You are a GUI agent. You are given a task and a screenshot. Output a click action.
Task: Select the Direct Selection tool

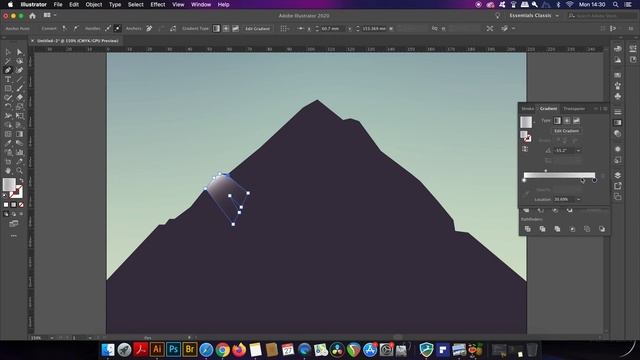[x=19, y=52]
